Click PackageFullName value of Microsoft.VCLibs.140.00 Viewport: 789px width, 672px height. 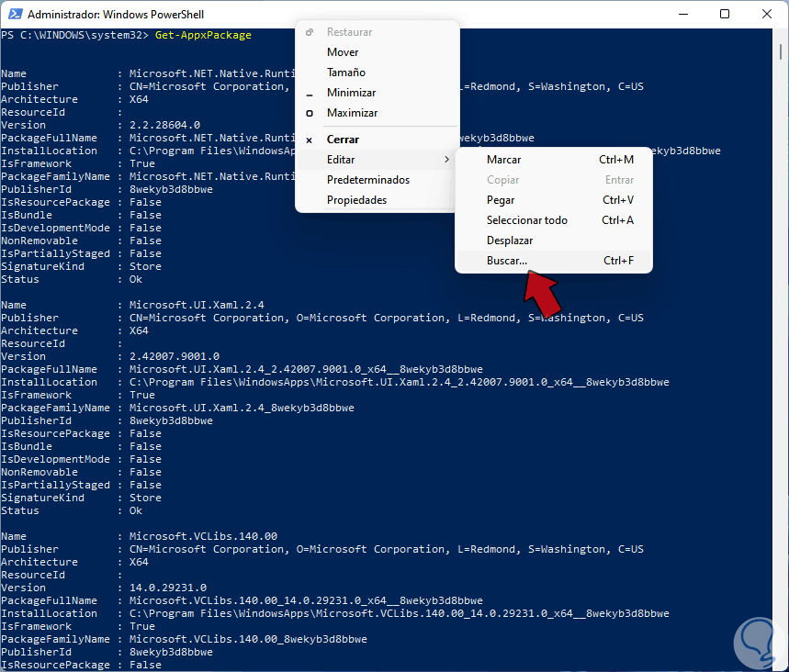point(306,600)
